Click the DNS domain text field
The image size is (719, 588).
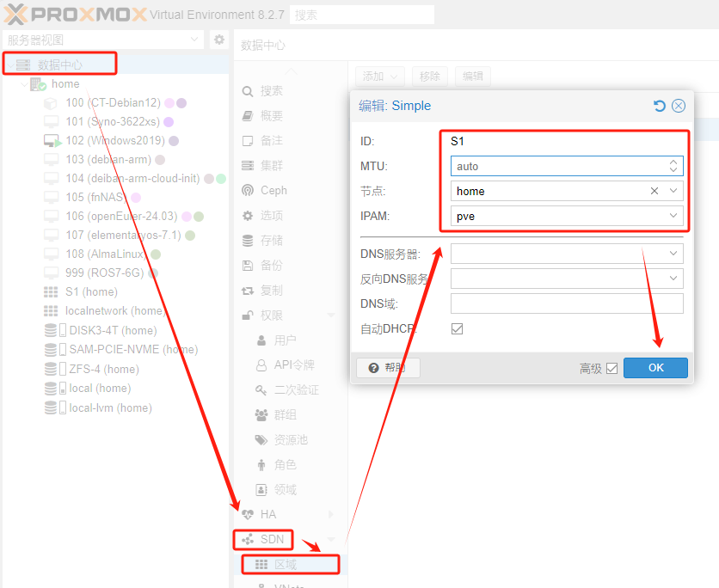pos(566,303)
